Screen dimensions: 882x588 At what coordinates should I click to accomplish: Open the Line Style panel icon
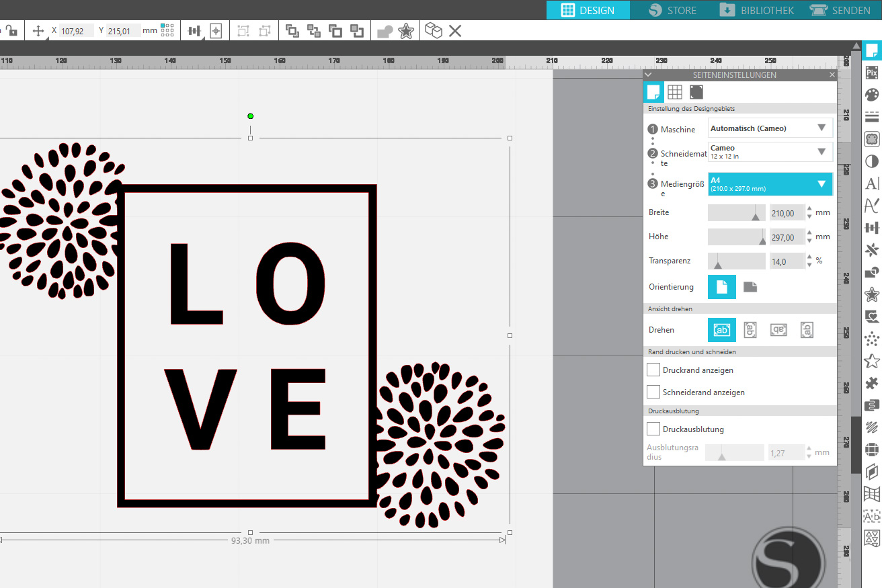click(872, 117)
